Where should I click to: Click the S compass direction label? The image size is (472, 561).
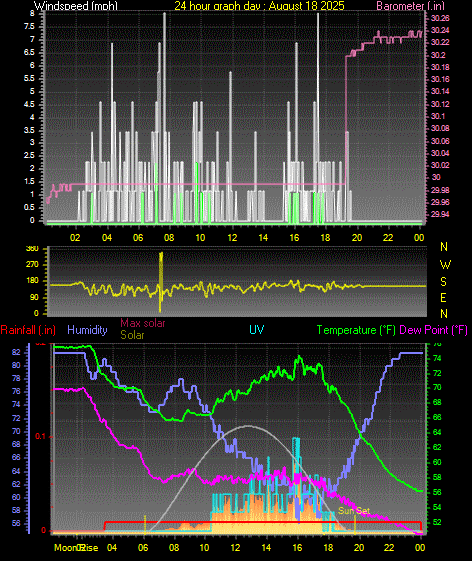point(443,282)
